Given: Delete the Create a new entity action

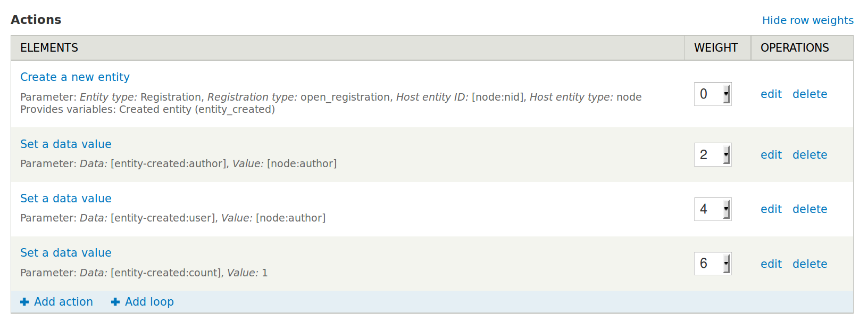Looking at the screenshot, I should pyautogui.click(x=809, y=94).
